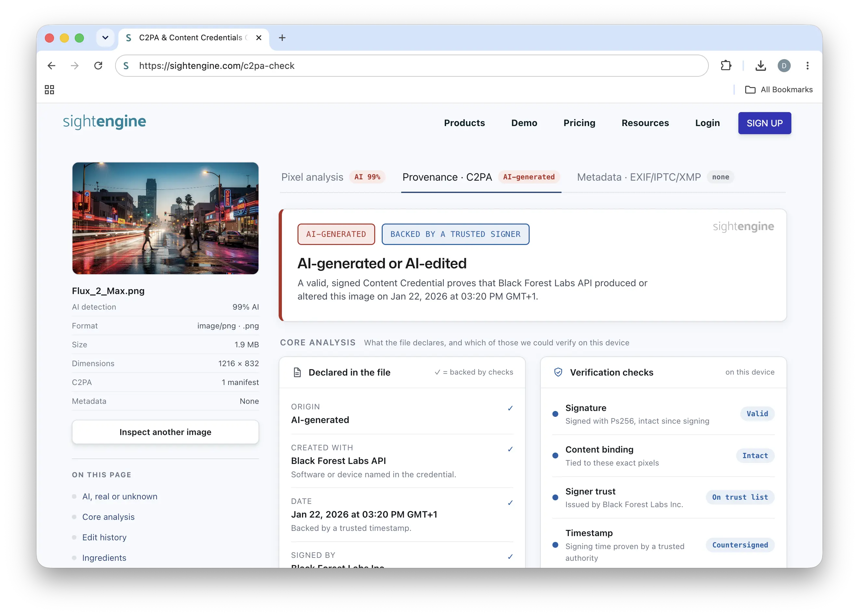Reload the page with the refresh icon
Image resolution: width=859 pixels, height=616 pixels.
click(98, 65)
